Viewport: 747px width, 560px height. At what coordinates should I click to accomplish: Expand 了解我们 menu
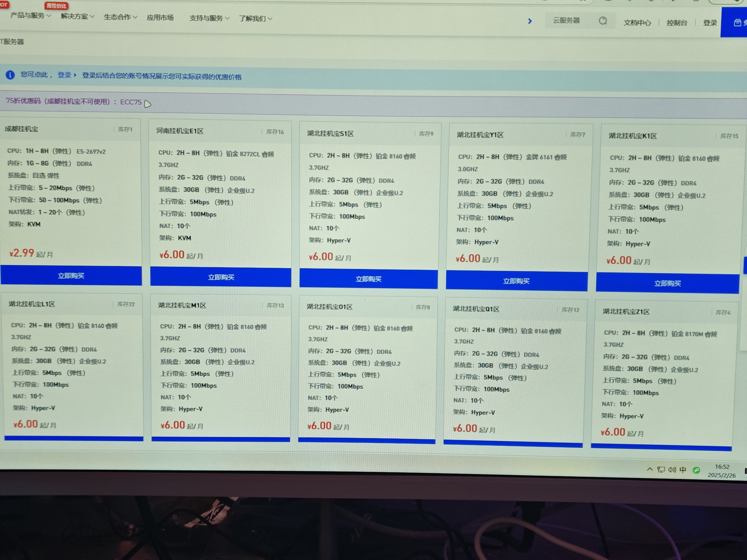pyautogui.click(x=256, y=18)
